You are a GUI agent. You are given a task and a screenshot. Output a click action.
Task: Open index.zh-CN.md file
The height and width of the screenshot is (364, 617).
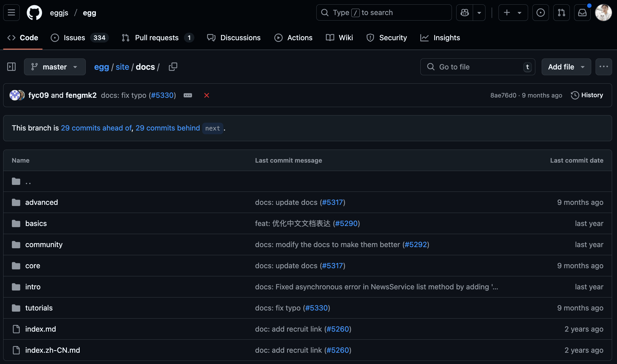[x=52, y=350]
